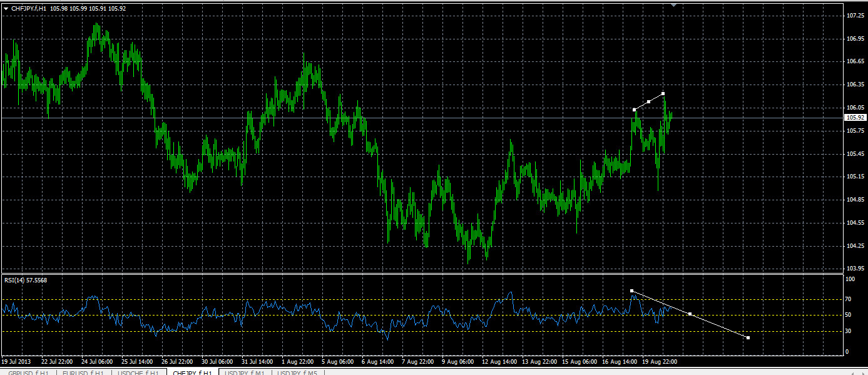The height and width of the screenshot is (375, 868).
Task: Click the CHFJPY.f,H1 symbol title text
Action: [29, 9]
